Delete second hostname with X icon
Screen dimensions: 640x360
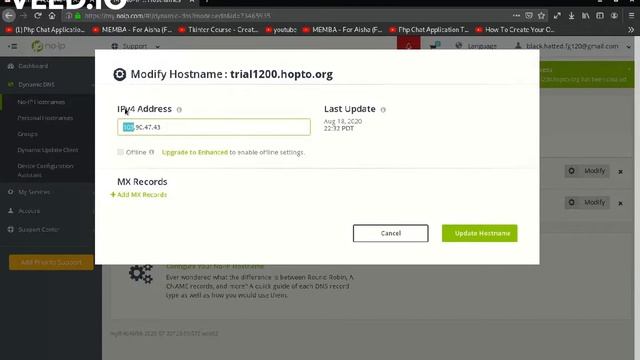(620, 203)
